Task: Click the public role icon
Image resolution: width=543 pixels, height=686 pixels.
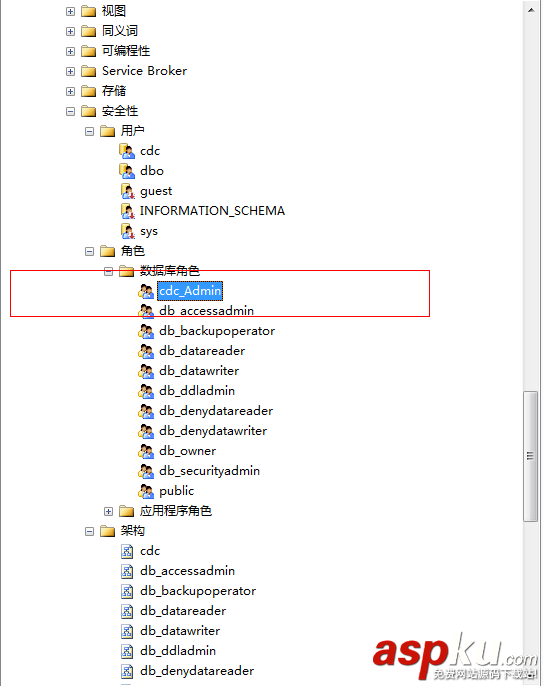Action: point(146,492)
